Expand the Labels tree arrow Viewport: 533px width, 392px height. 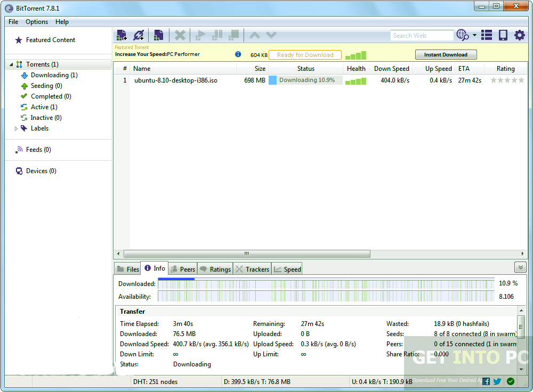click(x=16, y=128)
